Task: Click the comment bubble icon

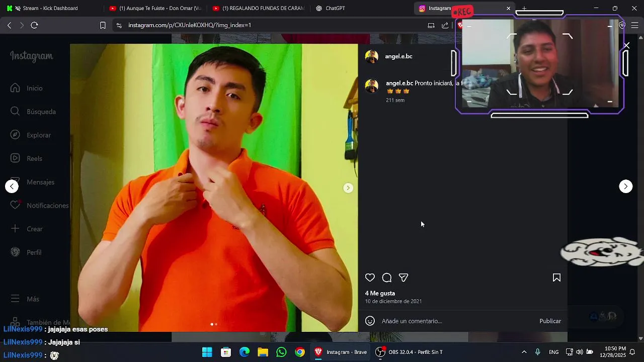Action: click(386, 278)
